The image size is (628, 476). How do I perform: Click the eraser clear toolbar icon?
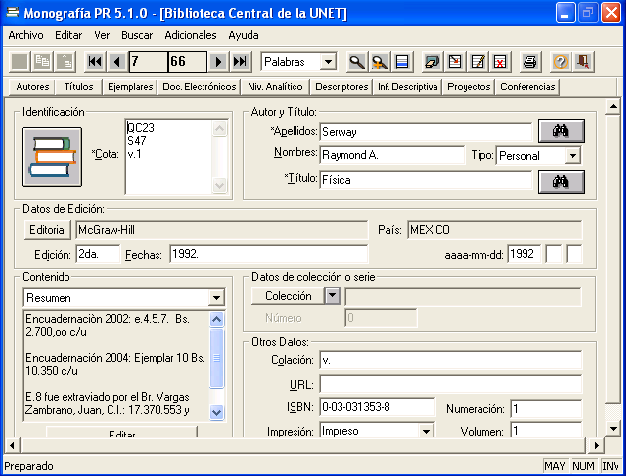(432, 62)
